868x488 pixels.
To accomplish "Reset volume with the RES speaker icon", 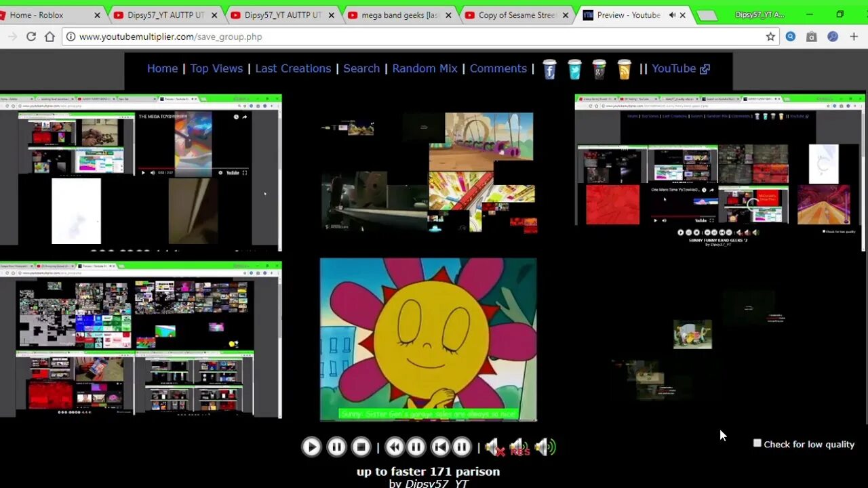I will coord(519,447).
